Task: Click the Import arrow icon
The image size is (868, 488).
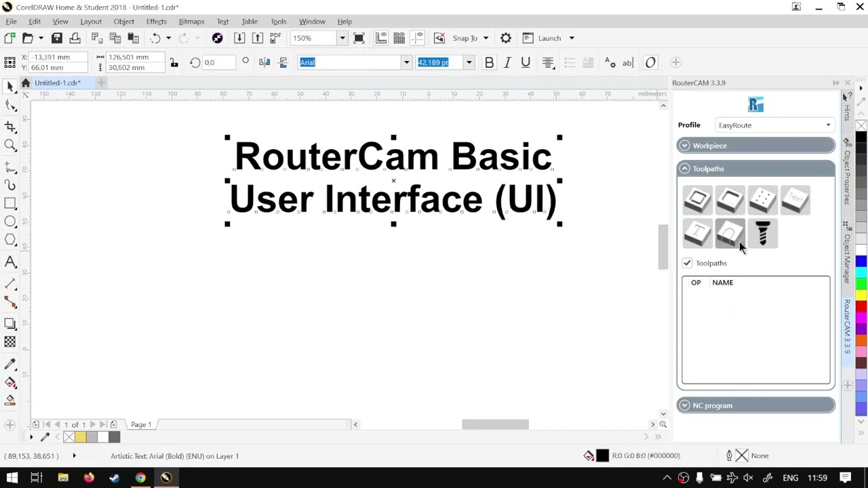Action: 239,38
